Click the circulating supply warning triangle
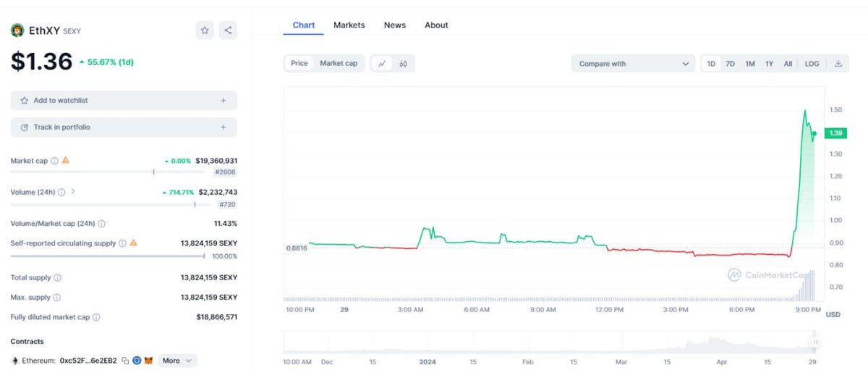Image resolution: width=868 pixels, height=370 pixels. tap(133, 243)
